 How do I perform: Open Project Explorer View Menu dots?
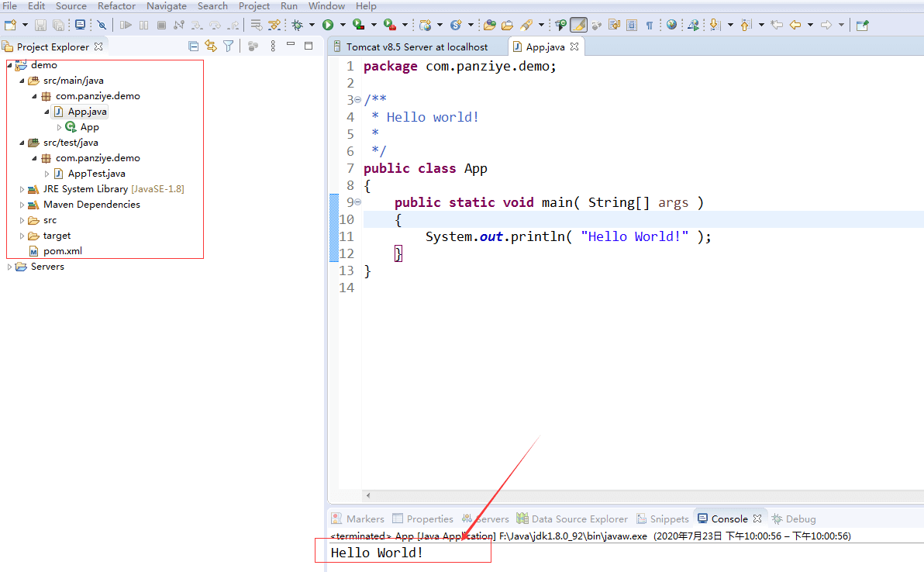pyautogui.click(x=273, y=46)
